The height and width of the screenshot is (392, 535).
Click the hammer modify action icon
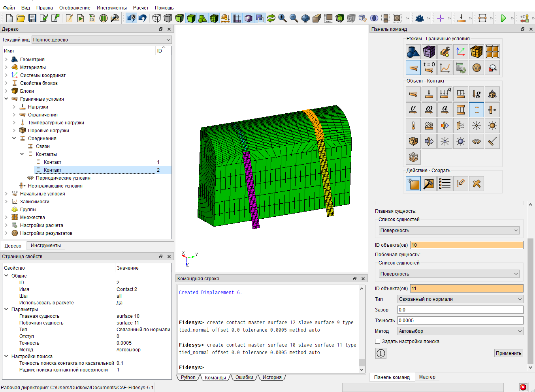pyautogui.click(x=429, y=184)
